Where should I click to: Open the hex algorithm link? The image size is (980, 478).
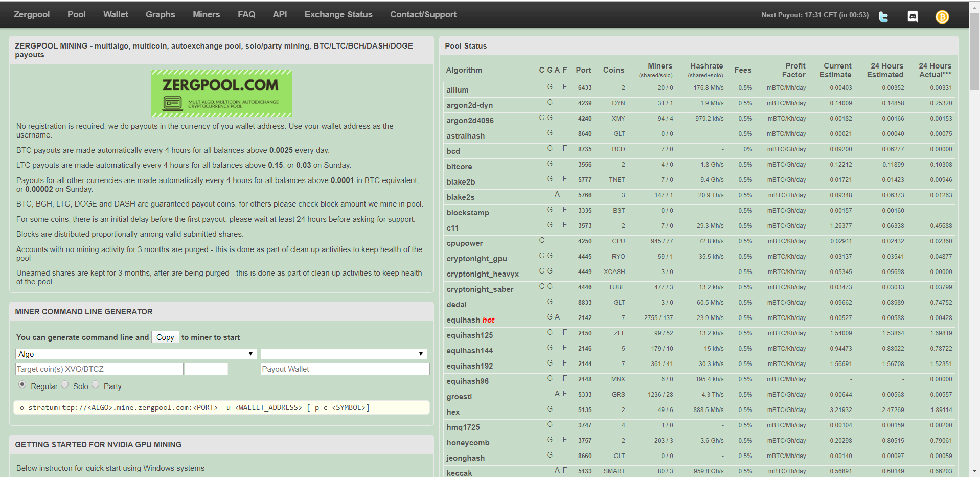453,412
